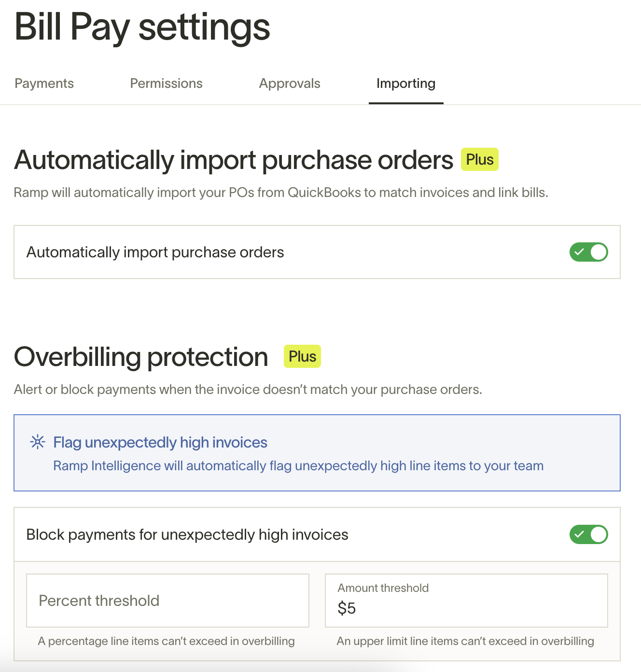Click the Overbilling protection section heading

(x=141, y=357)
